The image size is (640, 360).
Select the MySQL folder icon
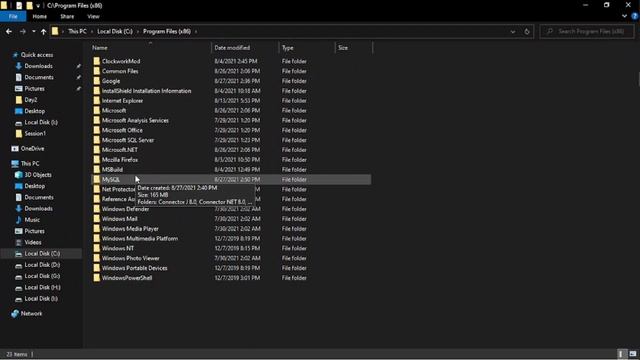(96, 180)
